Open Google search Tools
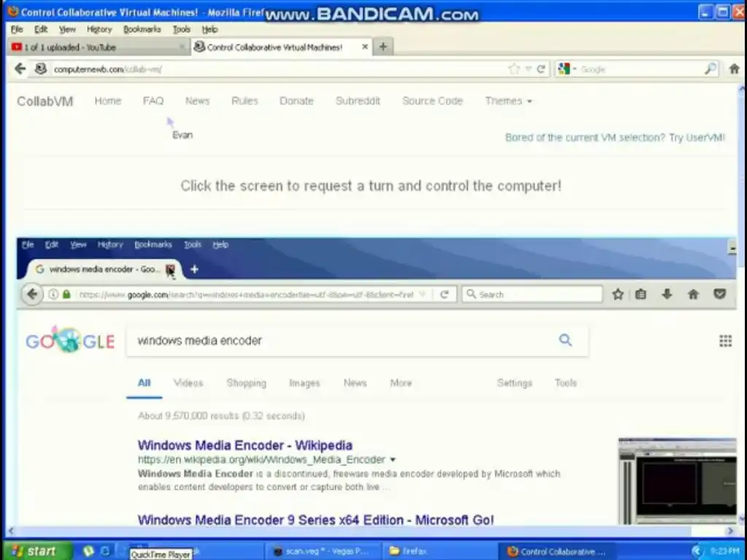 566,383
